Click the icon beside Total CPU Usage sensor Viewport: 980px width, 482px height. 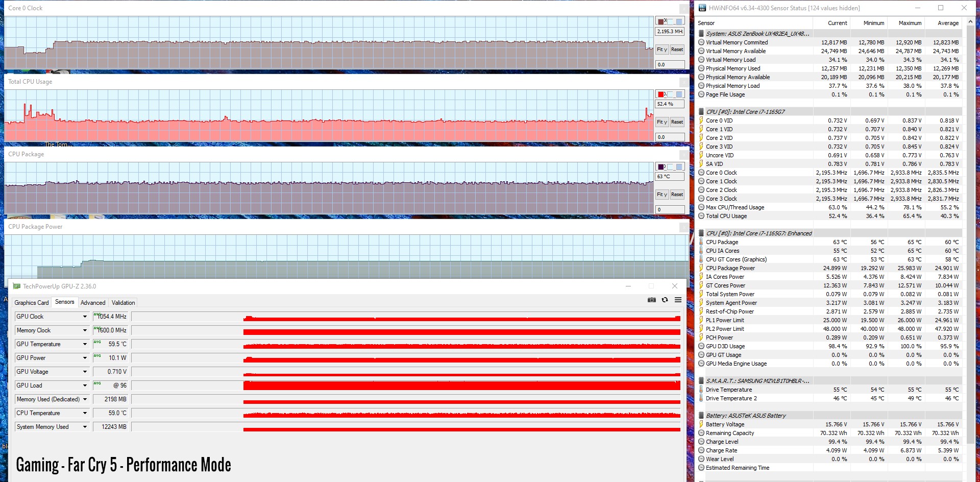701,216
